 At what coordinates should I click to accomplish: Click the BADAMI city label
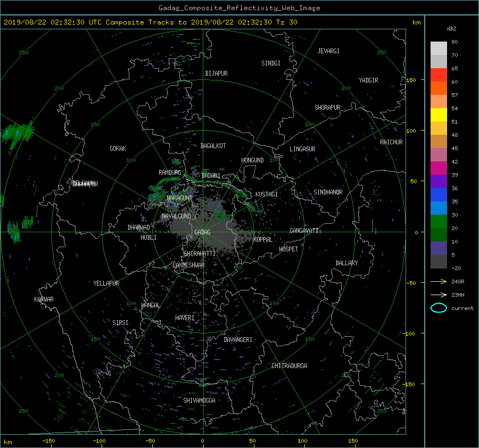click(x=211, y=176)
